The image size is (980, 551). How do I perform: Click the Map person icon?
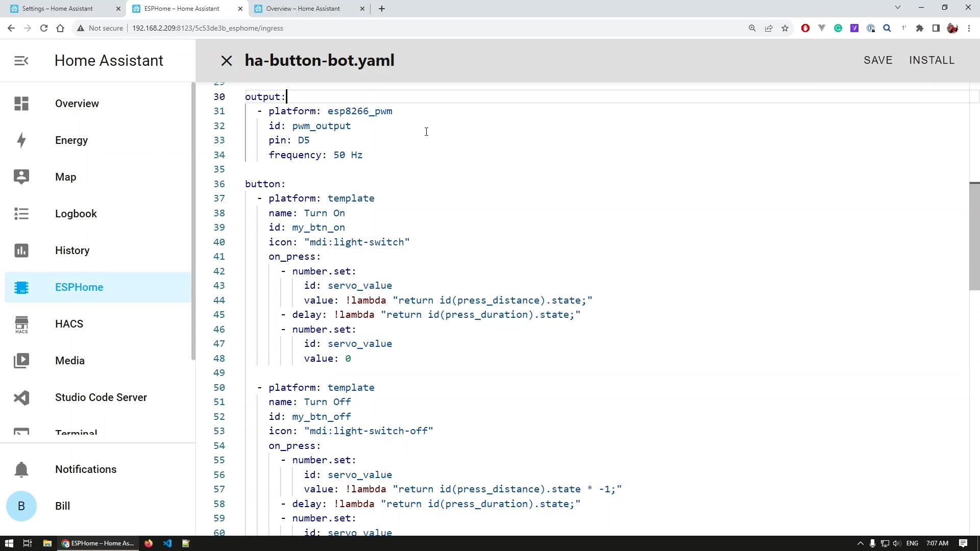tap(21, 177)
